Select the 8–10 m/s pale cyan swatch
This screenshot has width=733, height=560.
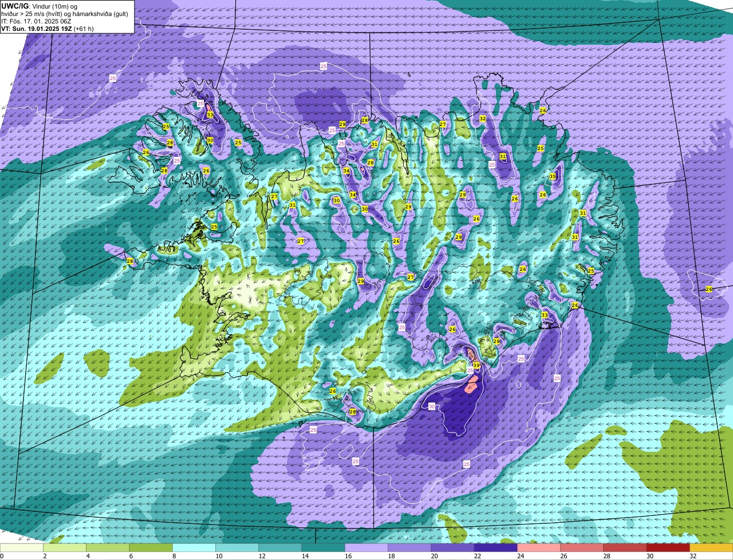tap(194, 548)
